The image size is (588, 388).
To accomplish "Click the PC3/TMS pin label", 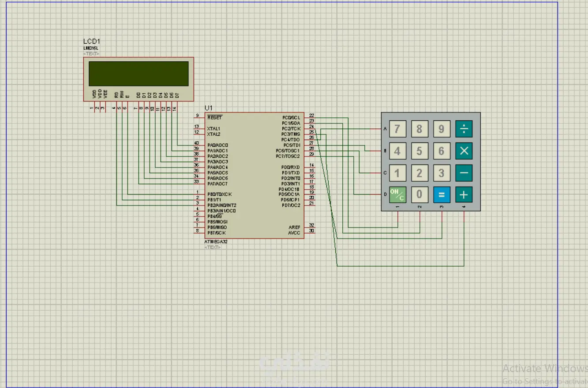I will pyautogui.click(x=291, y=134).
